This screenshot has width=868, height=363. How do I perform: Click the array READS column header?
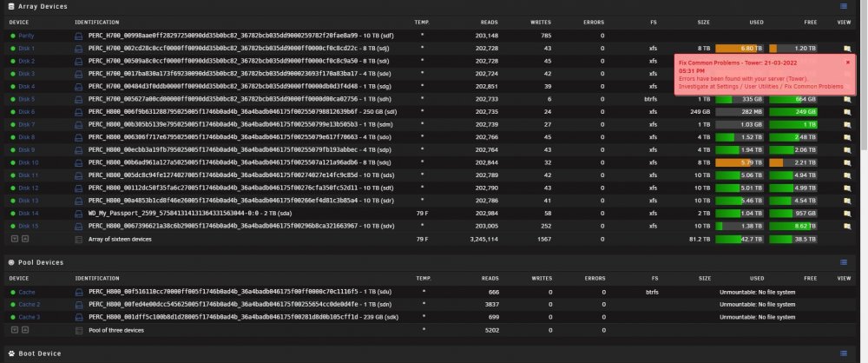490,23
